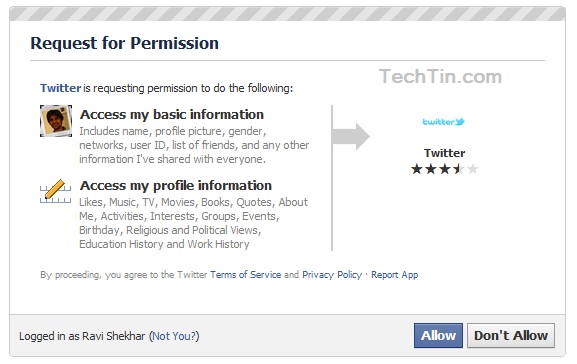Click the Not You? link
Image resolution: width=577 pixels, height=364 pixels.
pos(175,336)
